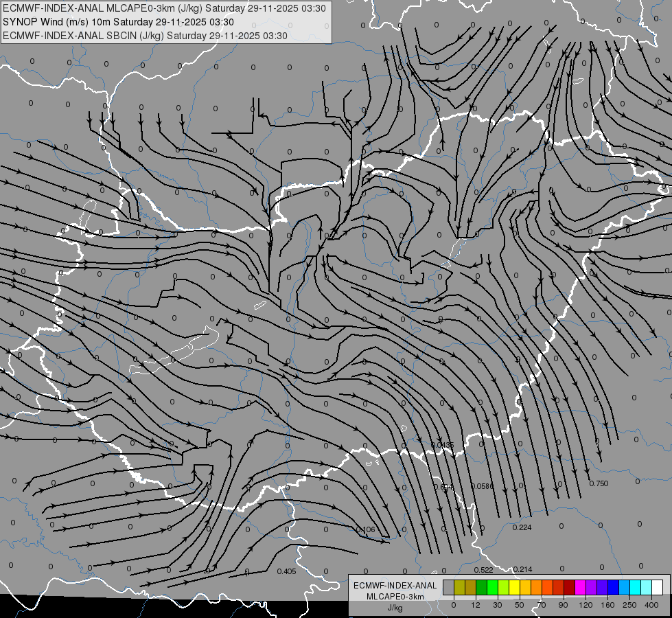Click the gray swatch in the legend
Viewport: 672px width, 618px height.
[448, 587]
